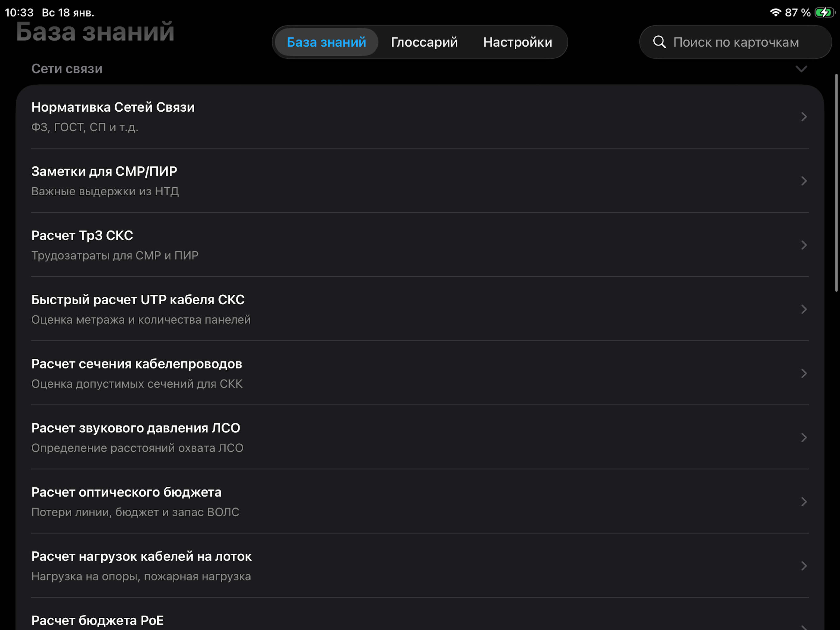
Task: Tap the Wi-Fi status icon
Action: [775, 13]
